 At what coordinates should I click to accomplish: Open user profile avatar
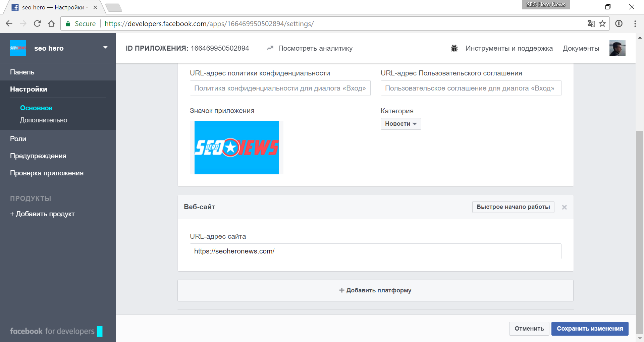tap(617, 48)
